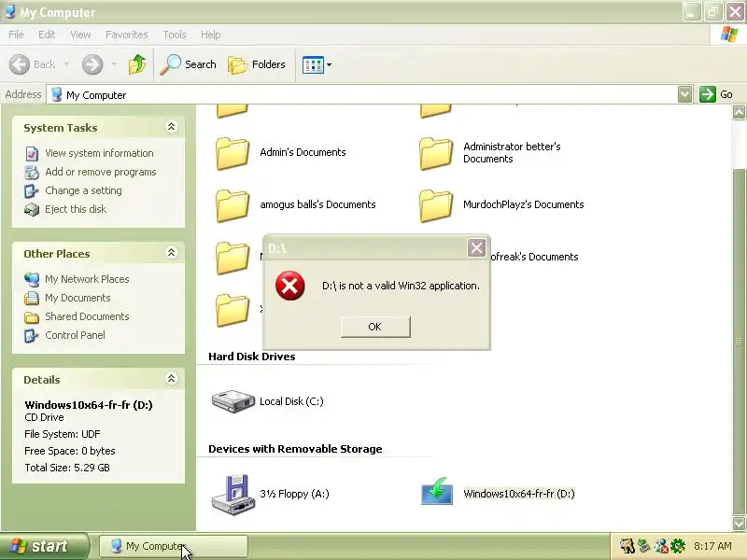Click the red error icon in dialog
This screenshot has height=560, width=747.
pos(289,286)
